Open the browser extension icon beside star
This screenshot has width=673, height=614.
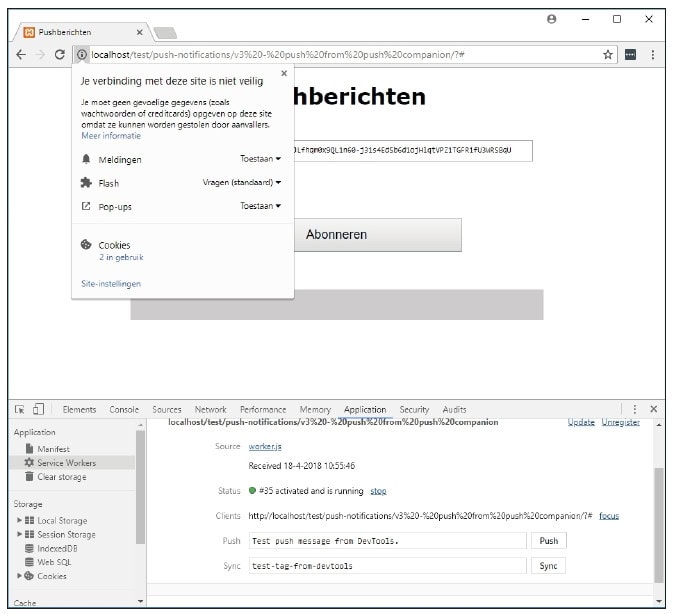click(x=631, y=54)
